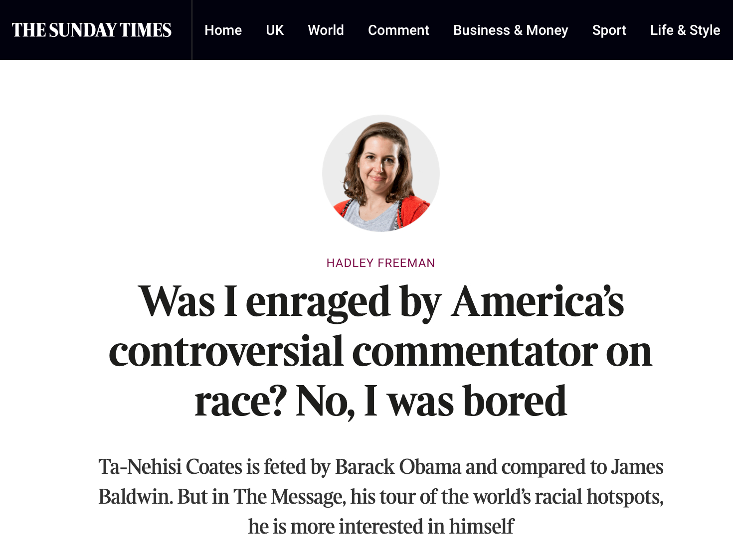
Task: Open the Life & Style section
Action: [685, 30]
